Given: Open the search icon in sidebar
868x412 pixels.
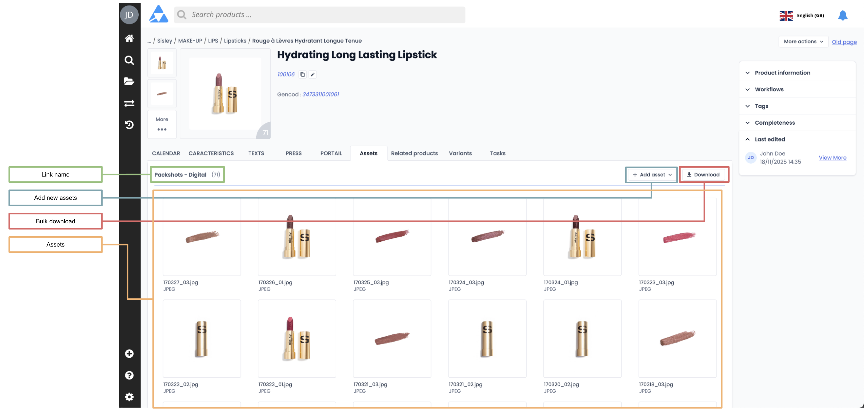Looking at the screenshot, I should pos(129,60).
